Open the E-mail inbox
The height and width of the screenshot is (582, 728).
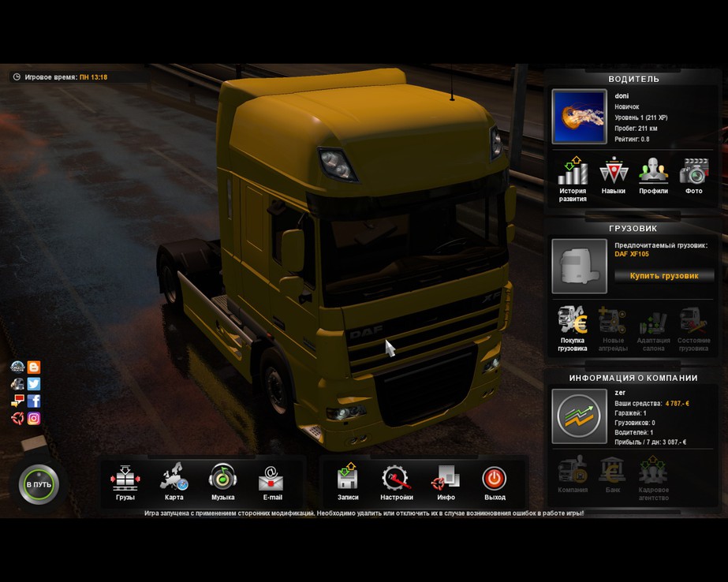(x=272, y=483)
